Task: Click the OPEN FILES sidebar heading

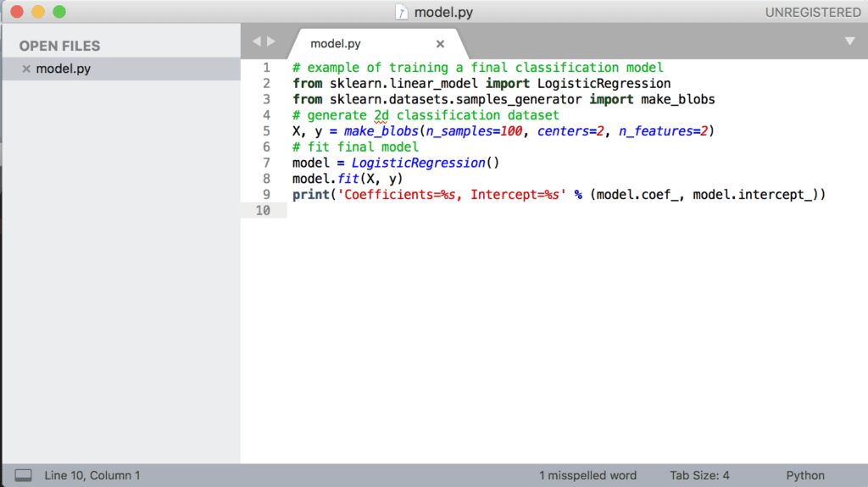Action: [60, 46]
